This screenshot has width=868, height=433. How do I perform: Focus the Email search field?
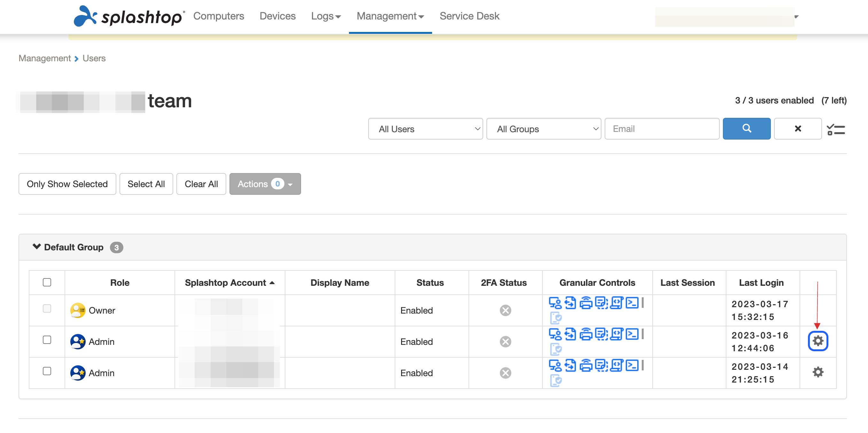662,129
